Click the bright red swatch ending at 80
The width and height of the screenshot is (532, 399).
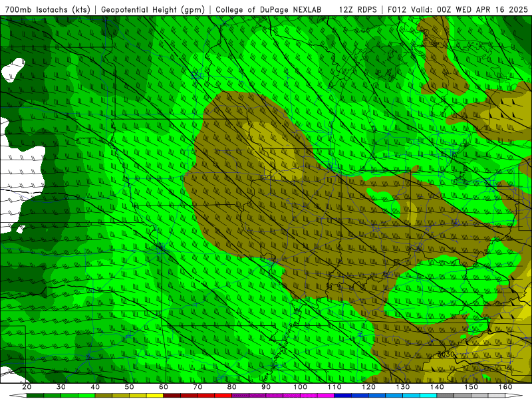coord(223,395)
